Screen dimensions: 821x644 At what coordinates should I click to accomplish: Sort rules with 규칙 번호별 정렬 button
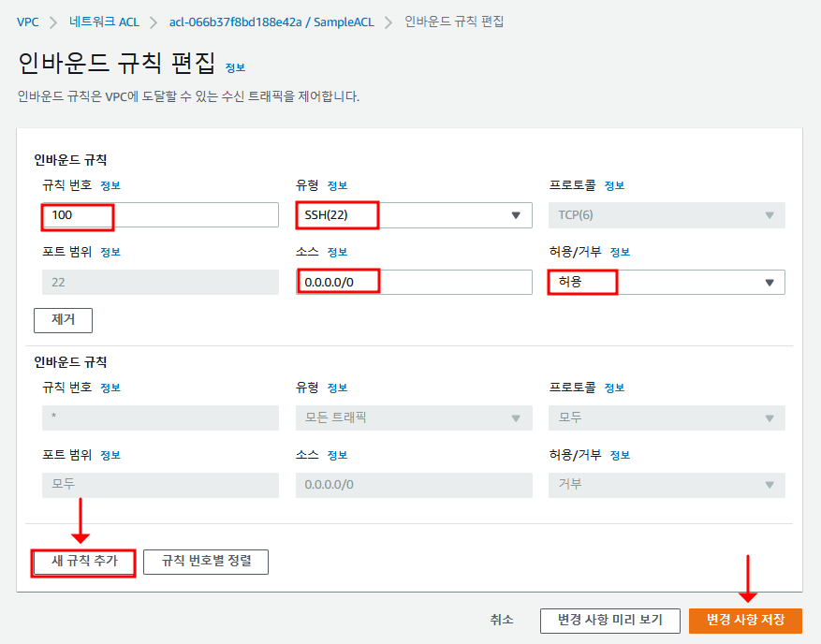coord(206,562)
